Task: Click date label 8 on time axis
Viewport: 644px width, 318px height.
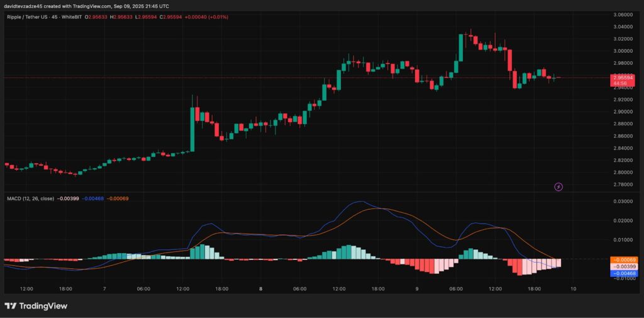Action: click(x=260, y=288)
